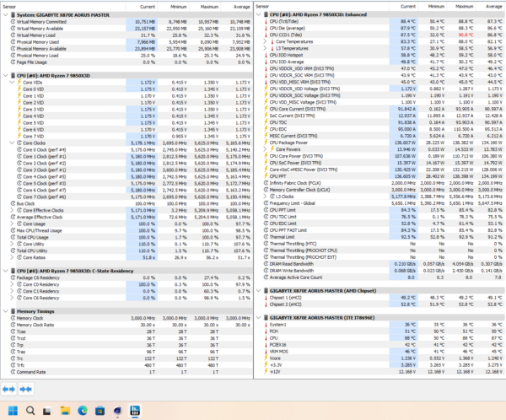Image resolution: width=506 pixels, height=420 pixels.
Task: Select the Total CPU Usage row
Action: (x=126, y=237)
